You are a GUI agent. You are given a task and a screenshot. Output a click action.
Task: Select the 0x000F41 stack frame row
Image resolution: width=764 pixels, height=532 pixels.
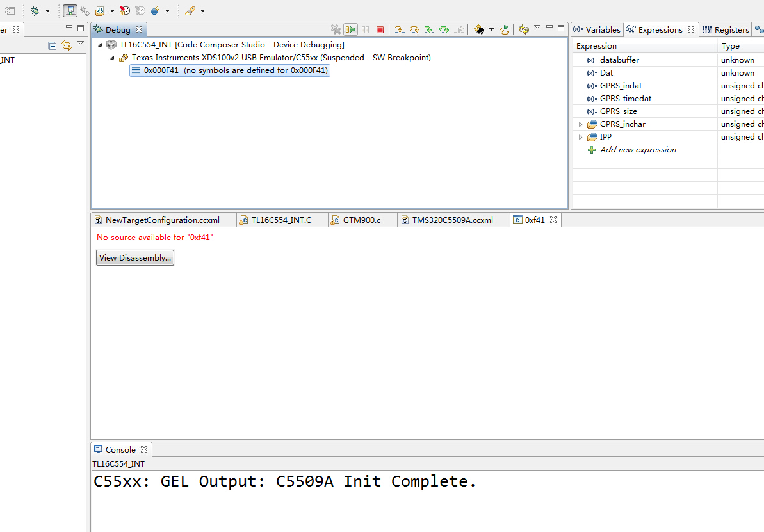[x=230, y=70]
